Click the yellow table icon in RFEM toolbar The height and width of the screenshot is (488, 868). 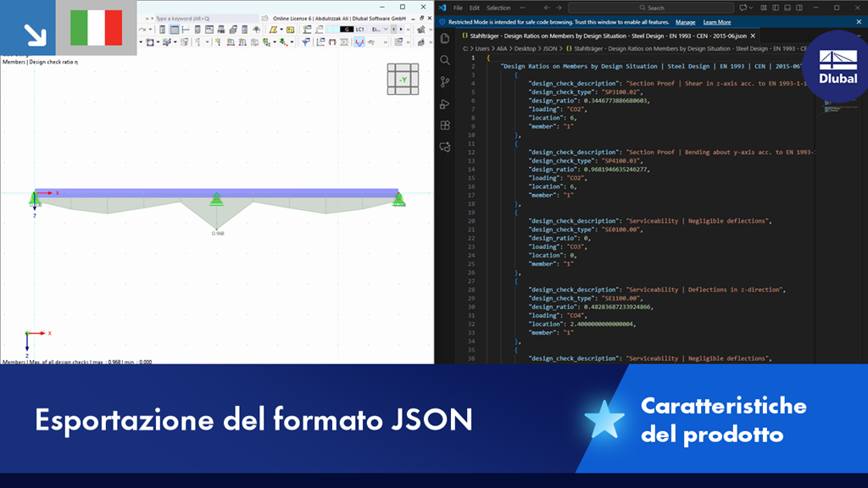click(290, 30)
